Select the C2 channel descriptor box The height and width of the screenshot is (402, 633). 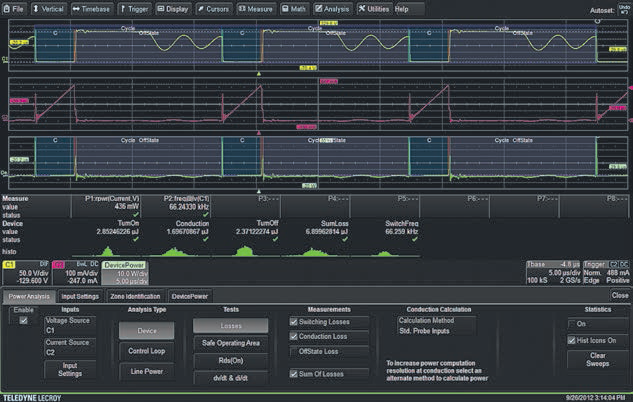[75, 272]
